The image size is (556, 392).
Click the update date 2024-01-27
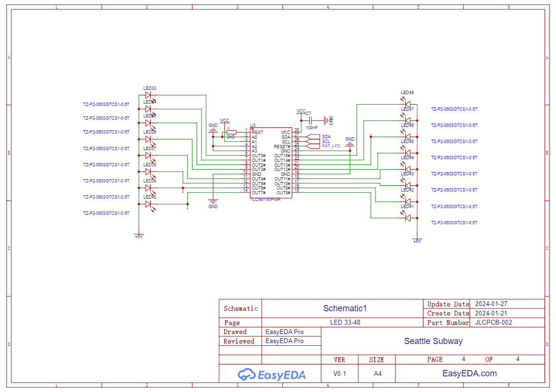(x=491, y=304)
